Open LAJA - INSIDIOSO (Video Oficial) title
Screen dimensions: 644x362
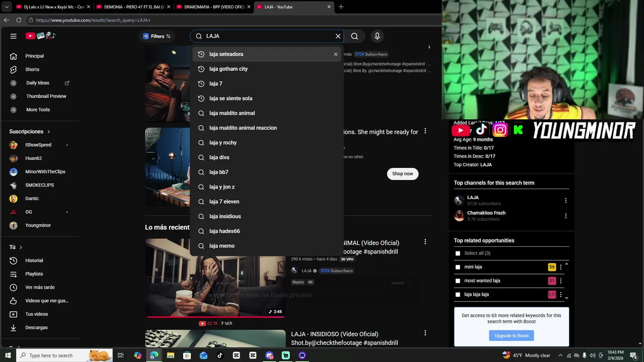coord(345,338)
